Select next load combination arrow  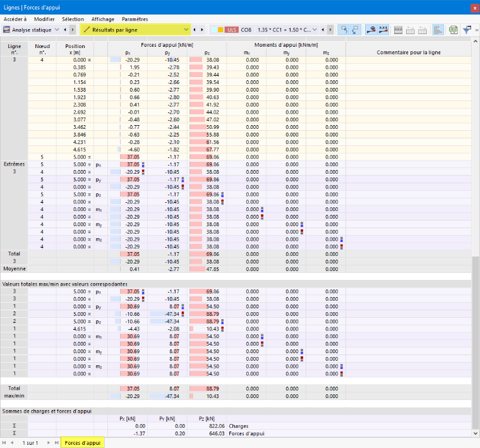[330, 30]
